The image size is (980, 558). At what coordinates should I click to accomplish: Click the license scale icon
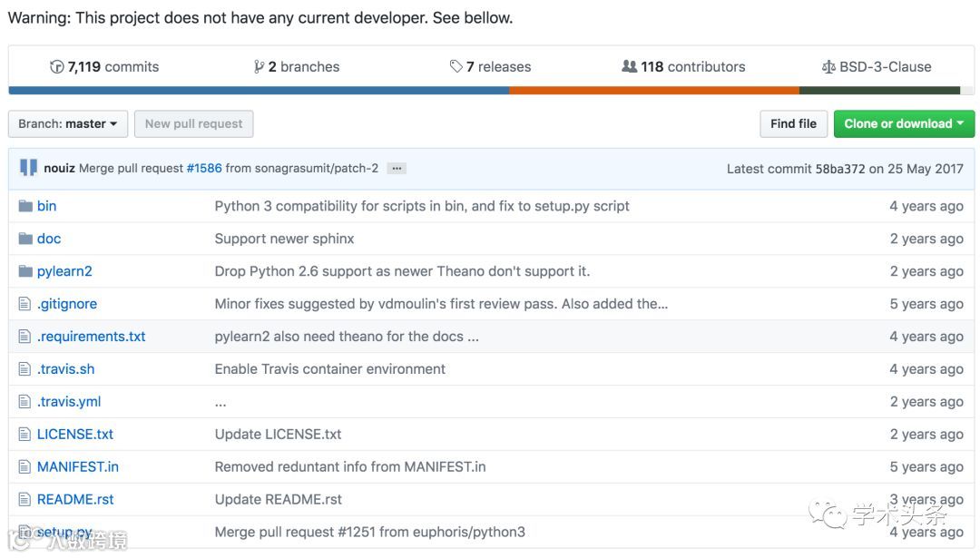(x=828, y=67)
